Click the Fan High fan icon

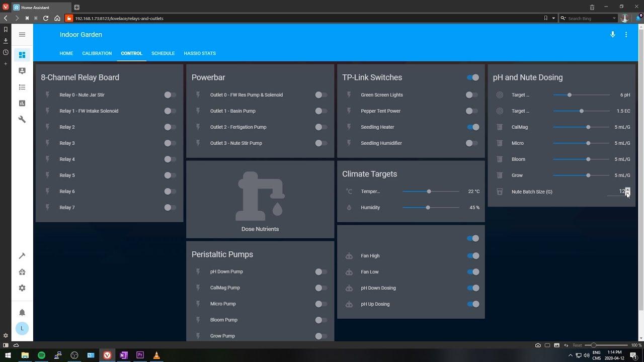349,256
